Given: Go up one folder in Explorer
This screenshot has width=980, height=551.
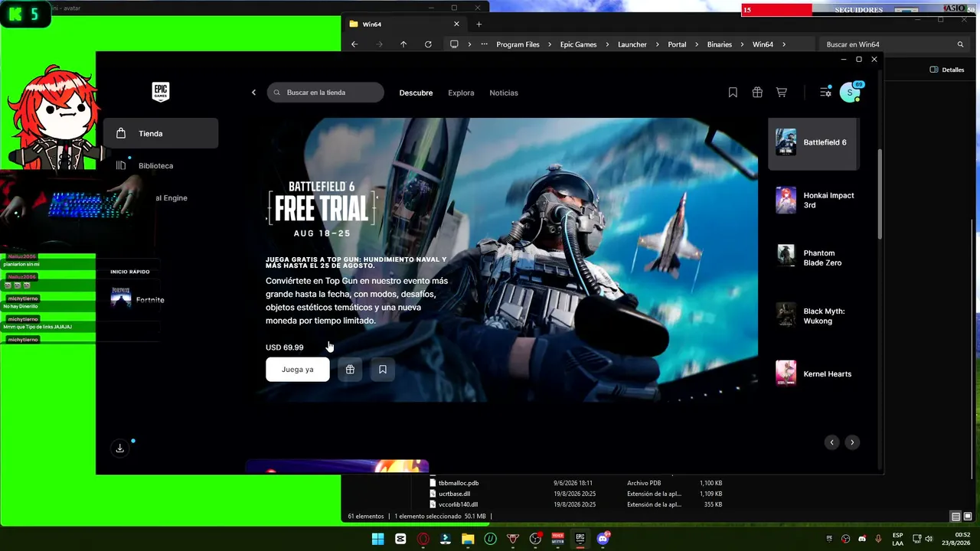Looking at the screenshot, I should (x=403, y=44).
